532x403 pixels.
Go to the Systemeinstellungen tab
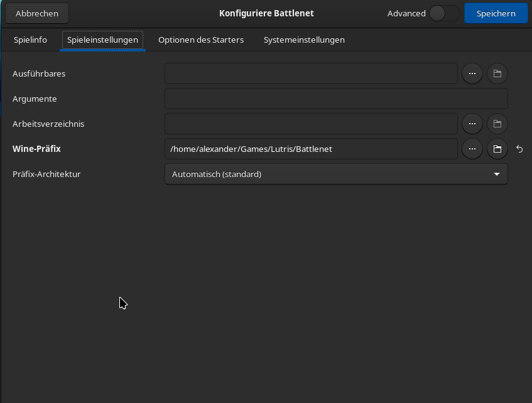click(304, 40)
